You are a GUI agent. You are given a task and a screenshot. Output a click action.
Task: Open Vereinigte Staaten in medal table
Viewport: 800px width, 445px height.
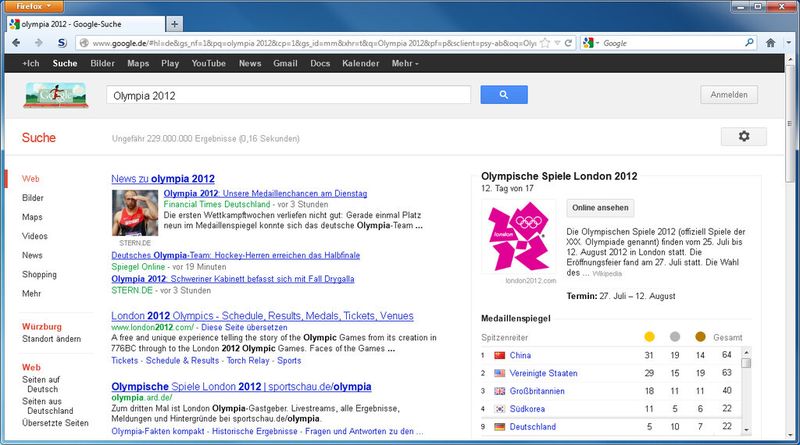pyautogui.click(x=543, y=373)
